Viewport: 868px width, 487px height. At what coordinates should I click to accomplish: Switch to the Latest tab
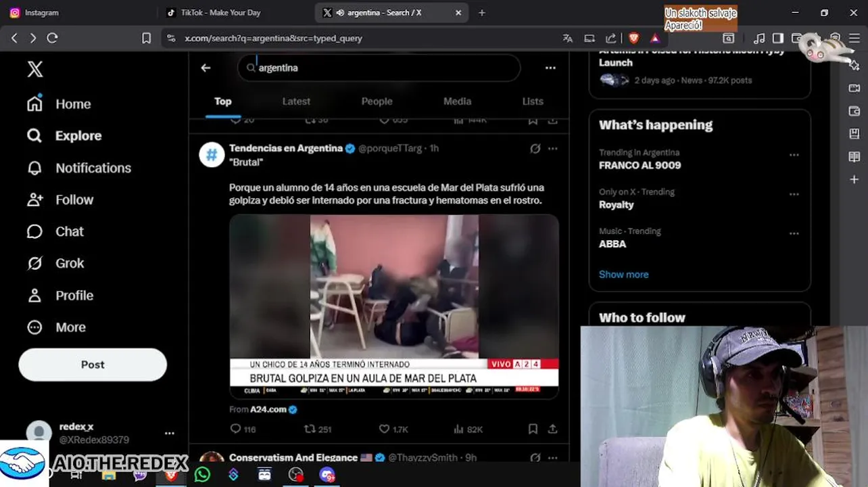point(296,101)
